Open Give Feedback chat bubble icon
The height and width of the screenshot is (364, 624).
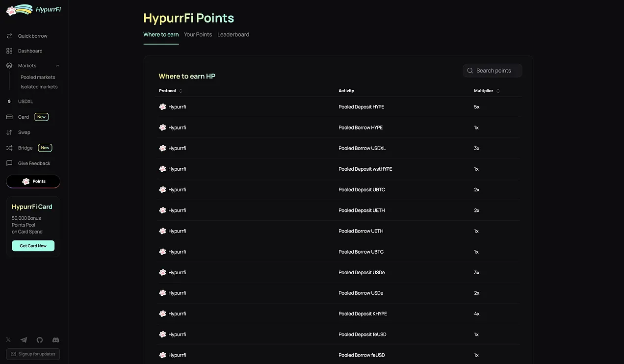click(9, 163)
